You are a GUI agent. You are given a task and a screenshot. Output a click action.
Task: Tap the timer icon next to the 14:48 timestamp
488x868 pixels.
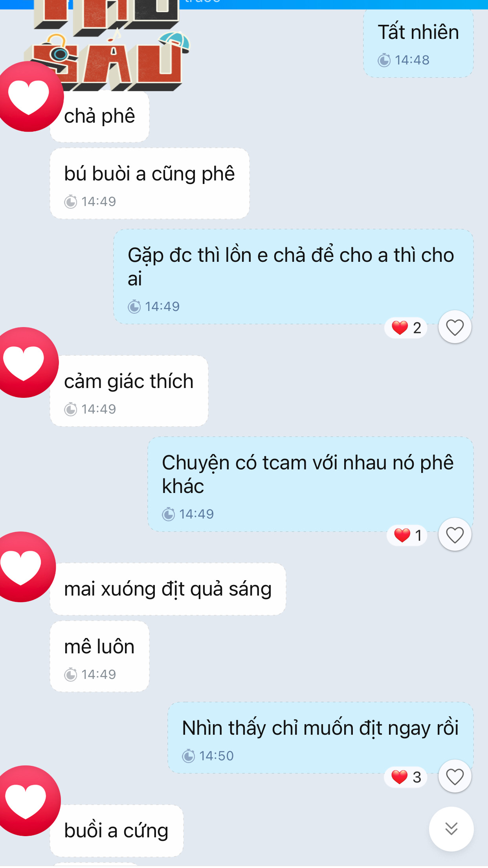(384, 60)
